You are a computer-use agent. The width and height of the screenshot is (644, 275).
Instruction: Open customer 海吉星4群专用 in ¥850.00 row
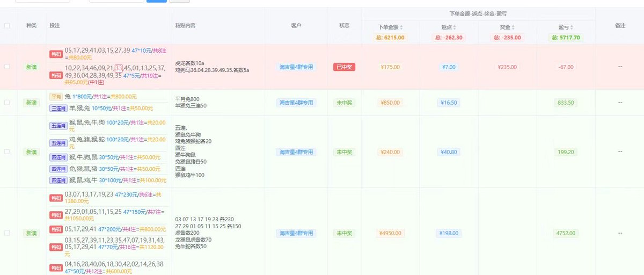[296, 103]
